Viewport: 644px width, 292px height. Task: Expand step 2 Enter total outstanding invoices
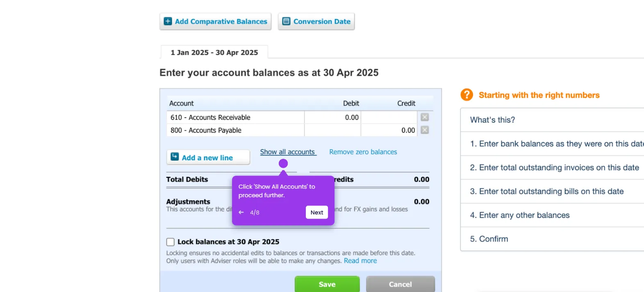(x=552, y=167)
